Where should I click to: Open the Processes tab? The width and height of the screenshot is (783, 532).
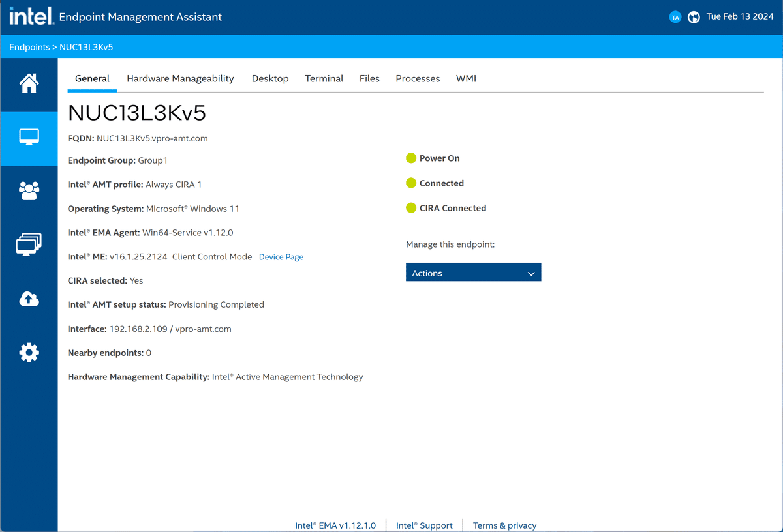(418, 78)
